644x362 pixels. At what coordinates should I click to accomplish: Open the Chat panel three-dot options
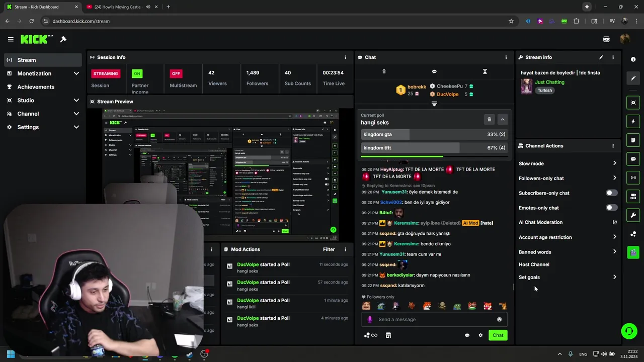pyautogui.click(x=506, y=57)
